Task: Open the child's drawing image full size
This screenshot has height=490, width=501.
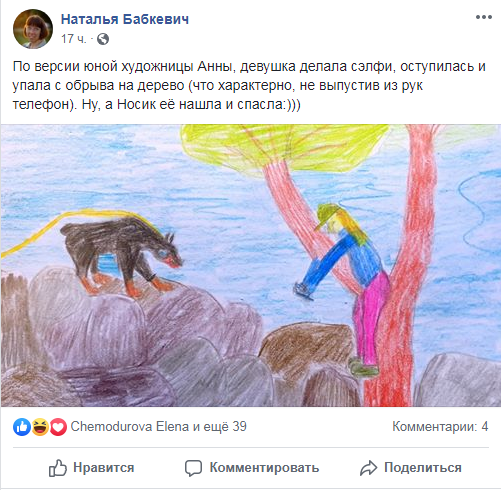Action: (251, 265)
